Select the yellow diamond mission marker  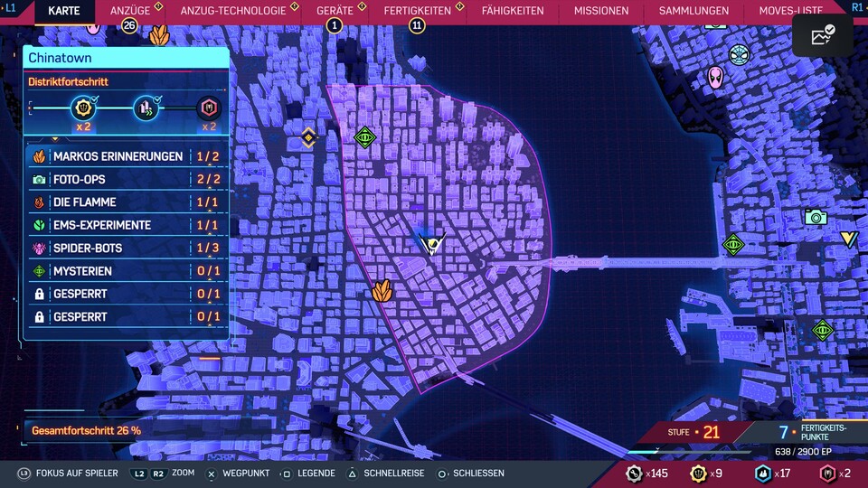click(x=309, y=137)
